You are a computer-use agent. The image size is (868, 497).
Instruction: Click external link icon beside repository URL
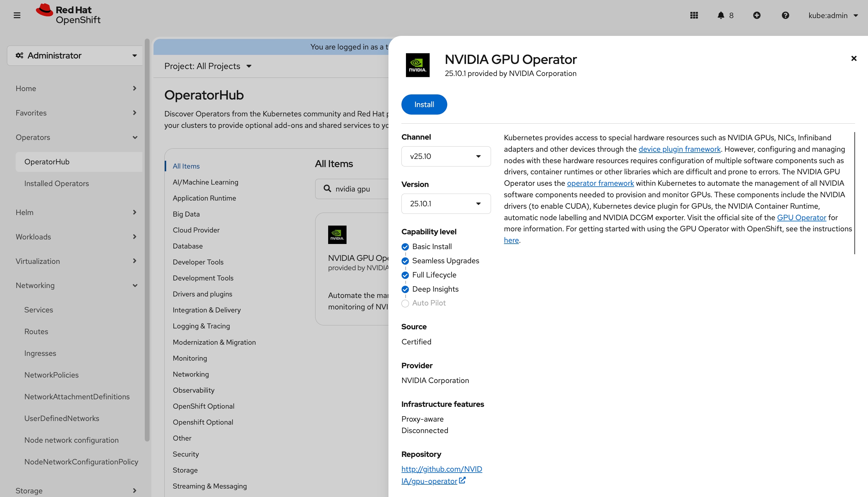coord(462,480)
